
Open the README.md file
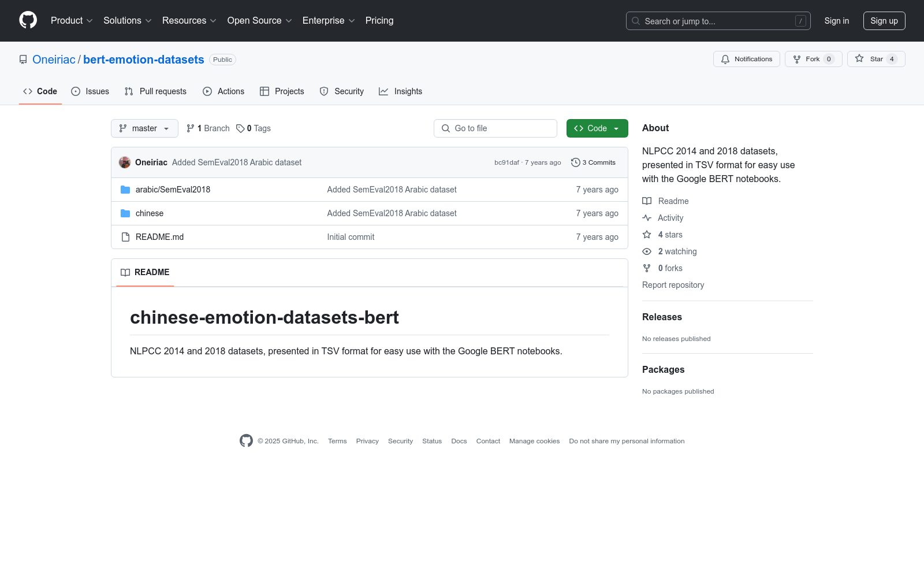coord(159,237)
